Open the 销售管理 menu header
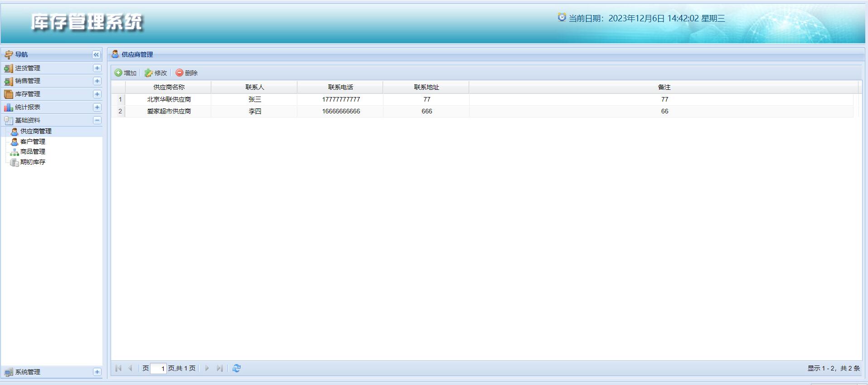 52,81
